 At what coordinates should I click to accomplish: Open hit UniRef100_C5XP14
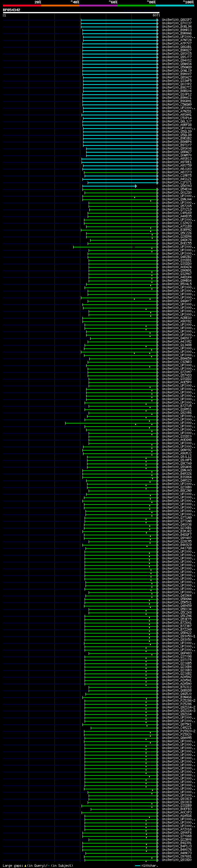coord(176,118)
